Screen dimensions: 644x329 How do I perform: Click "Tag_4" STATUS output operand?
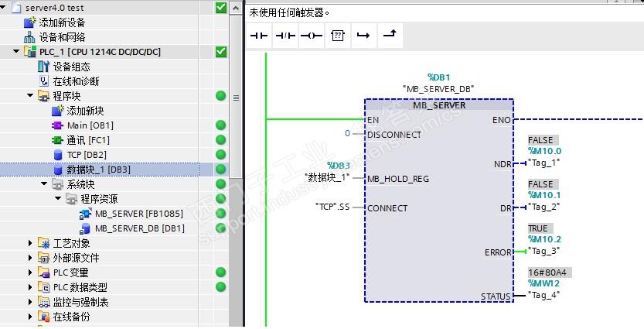544,294
